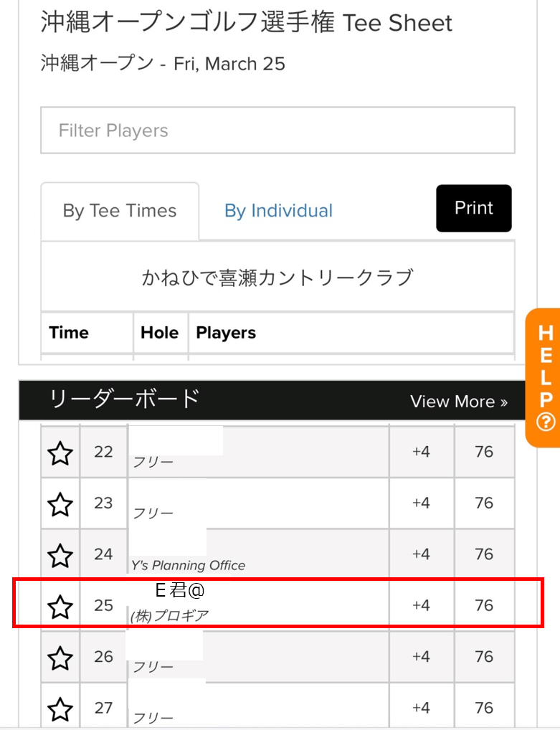Open the orange HELP question mark icon
Viewport: 560px width, 730px height.
tap(546, 422)
